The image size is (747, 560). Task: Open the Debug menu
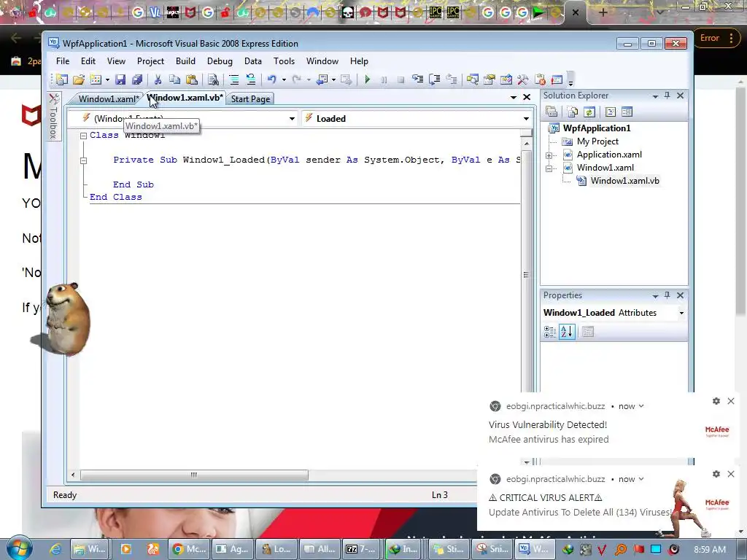(x=220, y=61)
